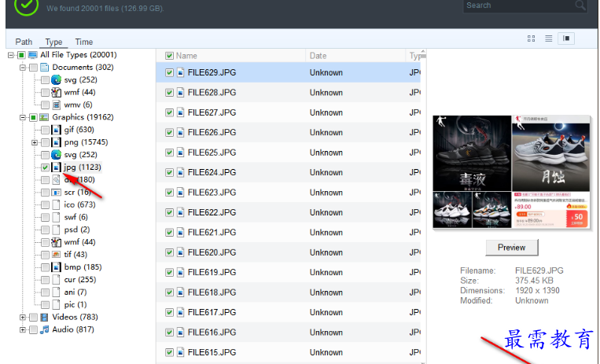
Task: Click the wmv file icon under Documents
Action: [57, 105]
